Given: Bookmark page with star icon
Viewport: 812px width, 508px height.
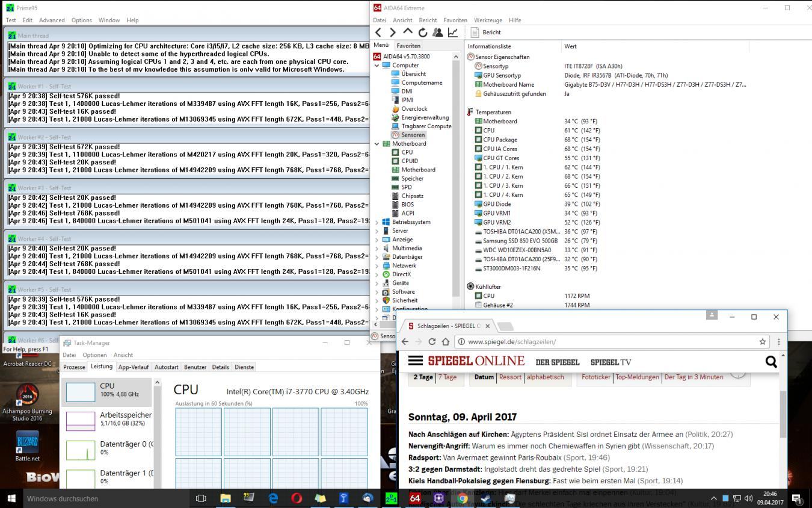Looking at the screenshot, I should tap(763, 341).
